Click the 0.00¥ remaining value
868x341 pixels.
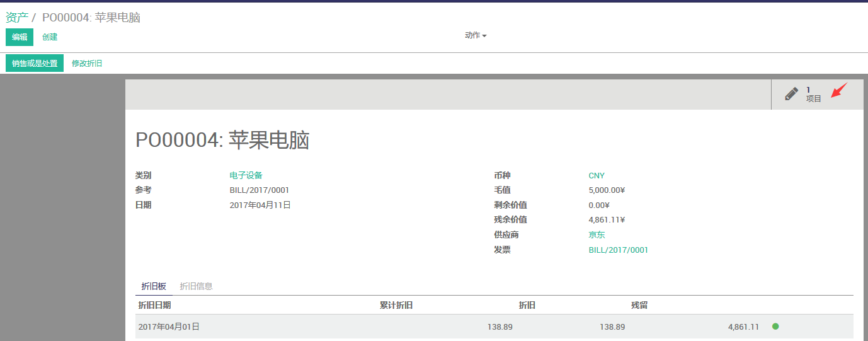pyautogui.click(x=599, y=205)
